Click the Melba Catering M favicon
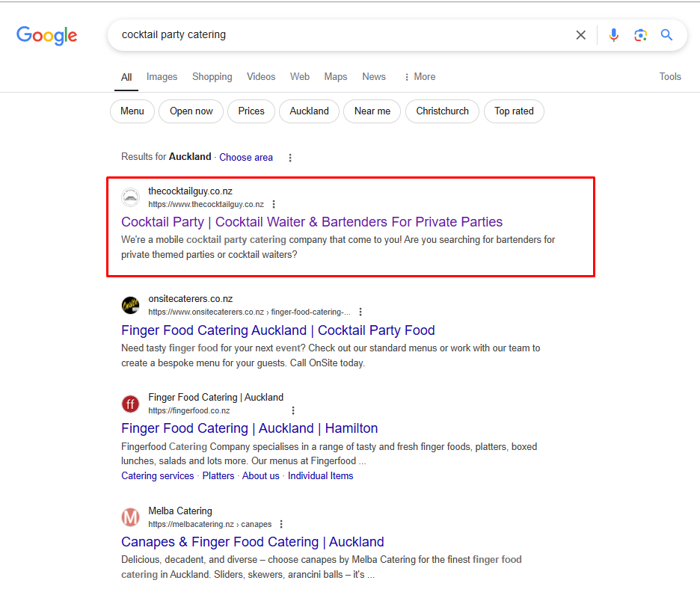This screenshot has height=598, width=700. coord(130,517)
